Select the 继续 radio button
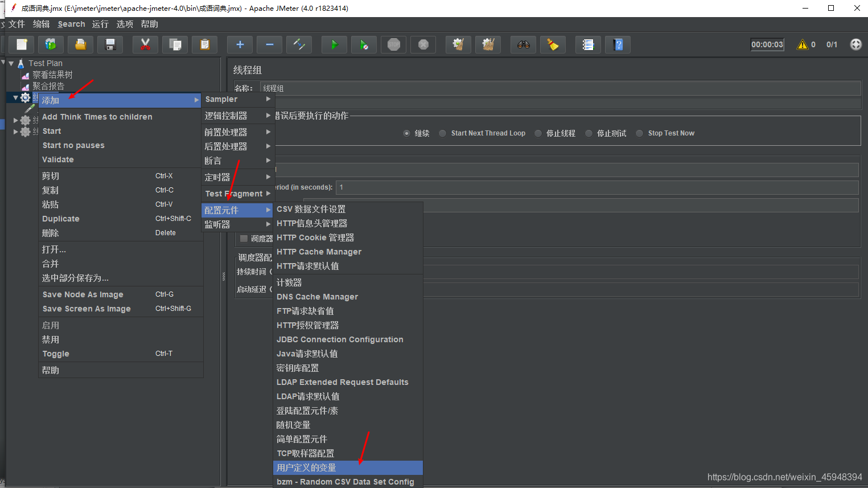The height and width of the screenshot is (488, 868). pos(406,133)
